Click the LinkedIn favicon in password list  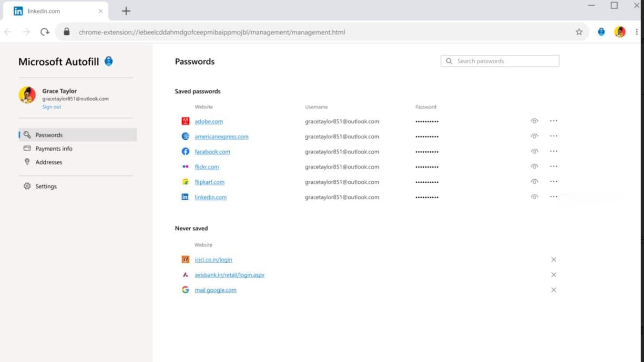tap(185, 197)
